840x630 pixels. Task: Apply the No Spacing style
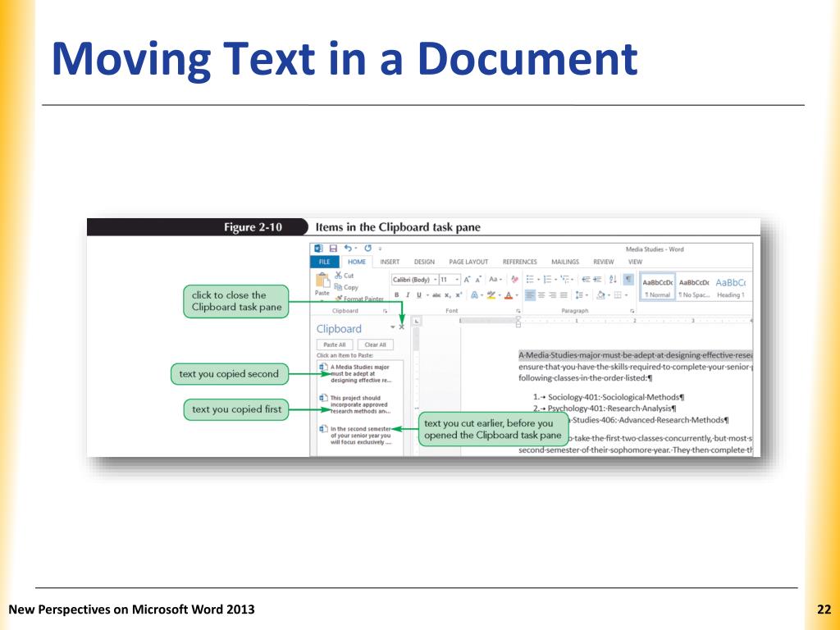[x=694, y=287]
